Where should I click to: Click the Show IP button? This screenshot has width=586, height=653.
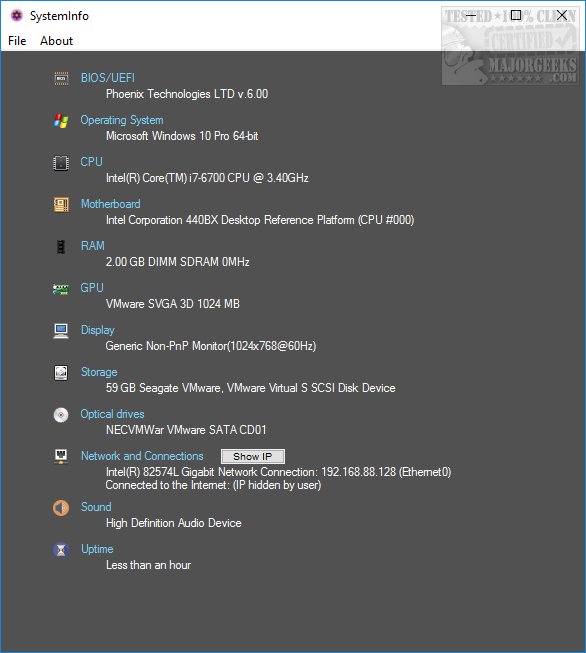point(253,456)
